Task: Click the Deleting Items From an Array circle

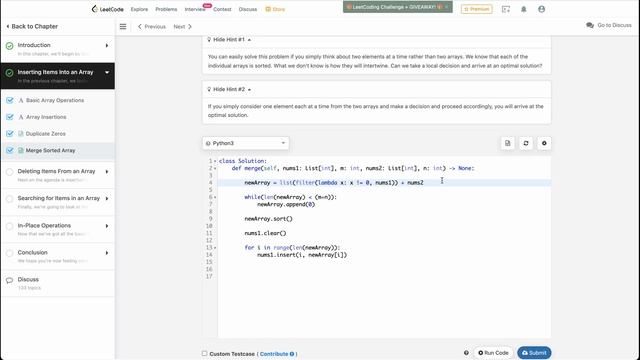Action: pyautogui.click(x=9, y=172)
